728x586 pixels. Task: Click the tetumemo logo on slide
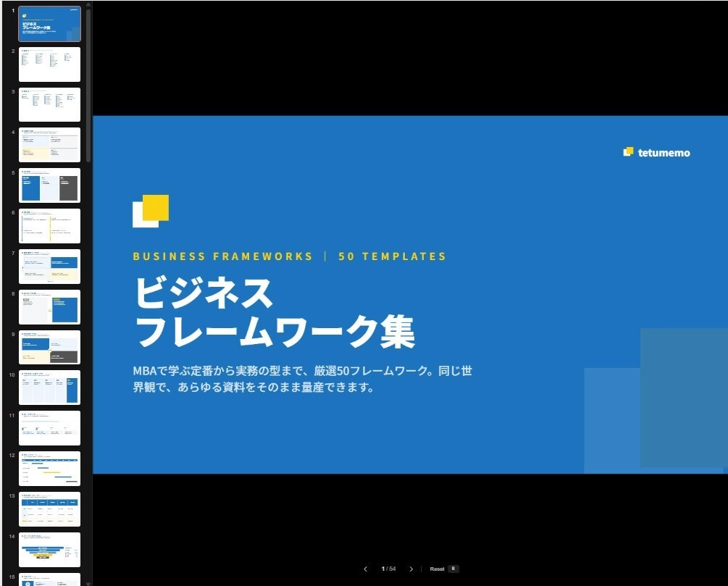tap(656, 152)
